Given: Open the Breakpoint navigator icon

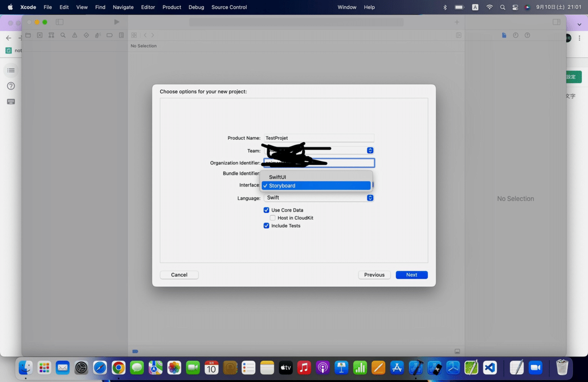Looking at the screenshot, I should [x=109, y=35].
